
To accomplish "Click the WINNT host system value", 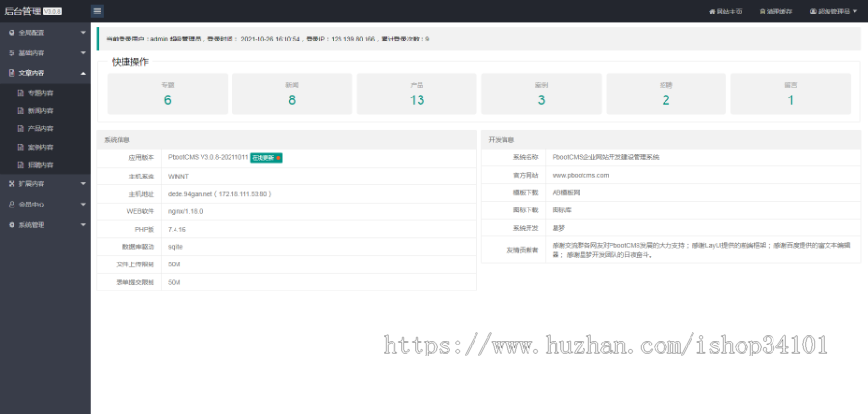I will tap(178, 177).
